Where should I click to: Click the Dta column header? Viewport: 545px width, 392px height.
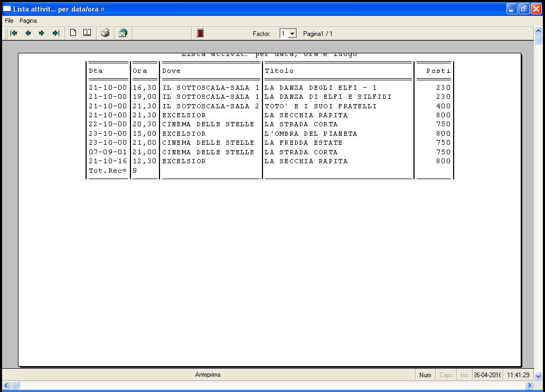point(96,71)
